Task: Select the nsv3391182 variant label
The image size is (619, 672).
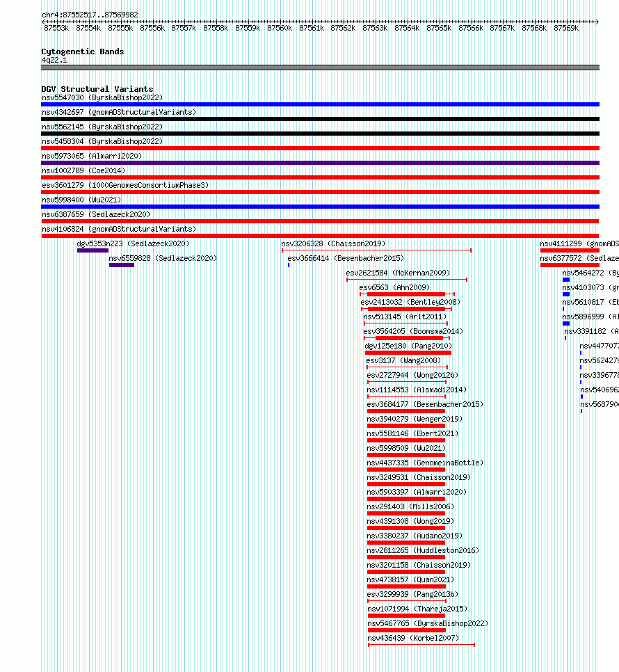Action: click(x=592, y=331)
